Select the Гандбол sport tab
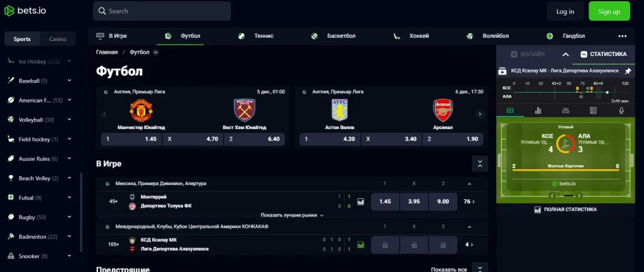 point(565,36)
